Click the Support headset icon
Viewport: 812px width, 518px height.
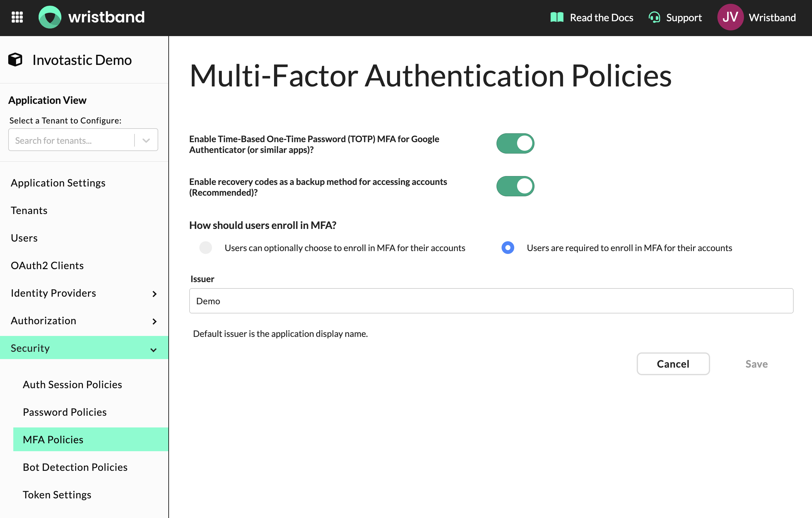(654, 17)
